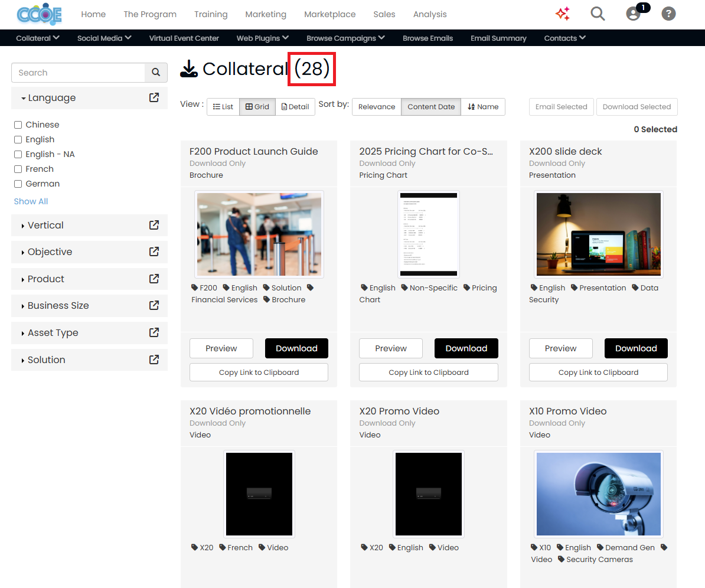Download the 2025 Pricing Chart
705x588 pixels.
466,348
